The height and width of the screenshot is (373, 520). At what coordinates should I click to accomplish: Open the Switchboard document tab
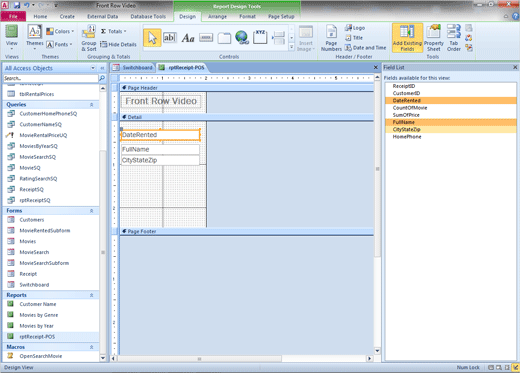click(x=133, y=68)
